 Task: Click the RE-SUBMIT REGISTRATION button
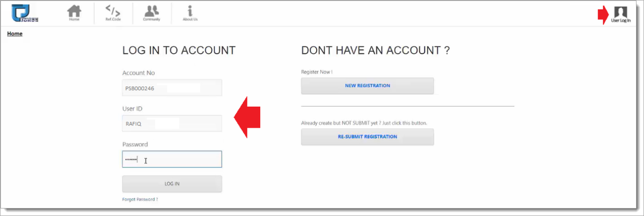click(x=367, y=137)
